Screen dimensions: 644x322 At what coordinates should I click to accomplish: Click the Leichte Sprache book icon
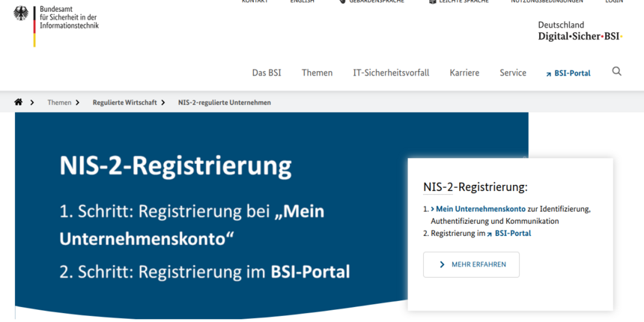(432, 1)
